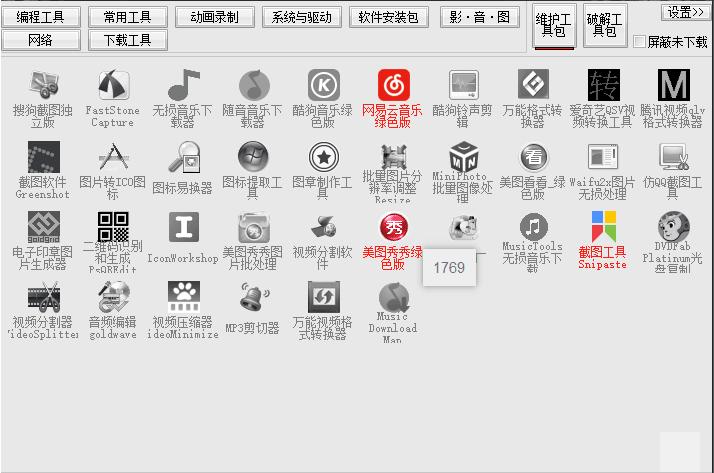Open 二维码识别和生成 PsQREdit
Screen dimensions: 714x473
113,227
